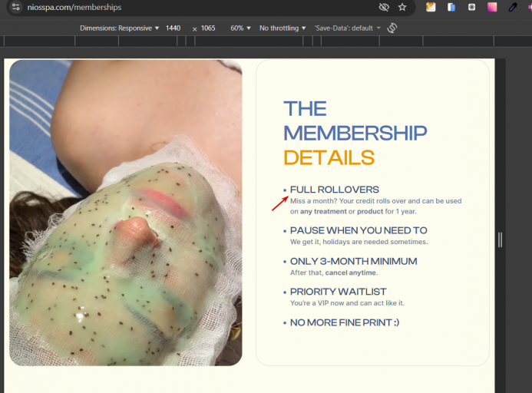Viewport: 532px width, 393px height.
Task: Click the site information icon in address bar
Action: pyautogui.click(x=16, y=7)
